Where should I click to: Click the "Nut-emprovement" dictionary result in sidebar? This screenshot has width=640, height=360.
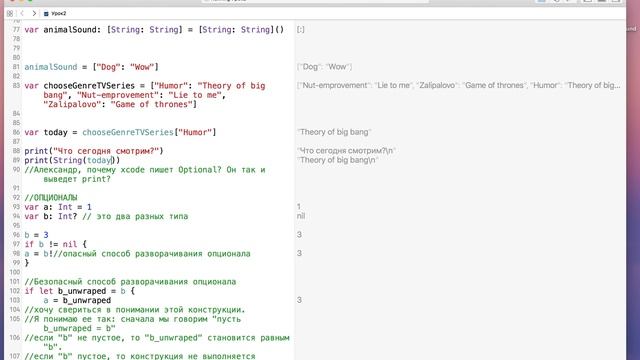[458, 86]
